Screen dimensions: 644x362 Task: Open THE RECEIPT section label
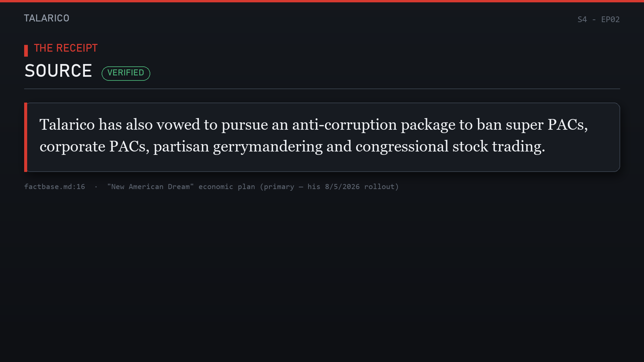pos(66,48)
